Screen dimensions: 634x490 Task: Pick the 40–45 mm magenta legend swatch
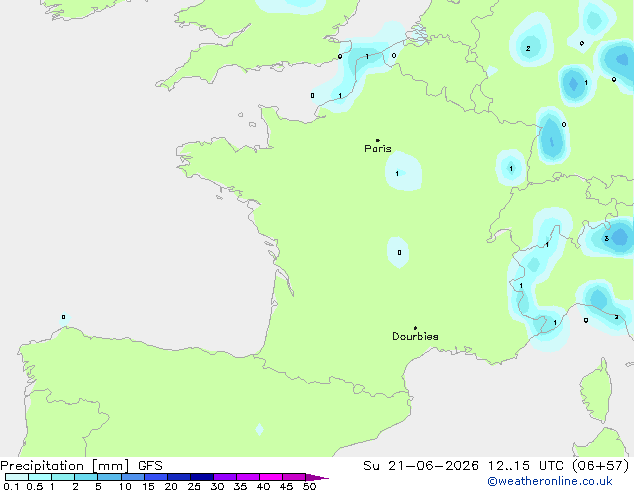click(271, 477)
